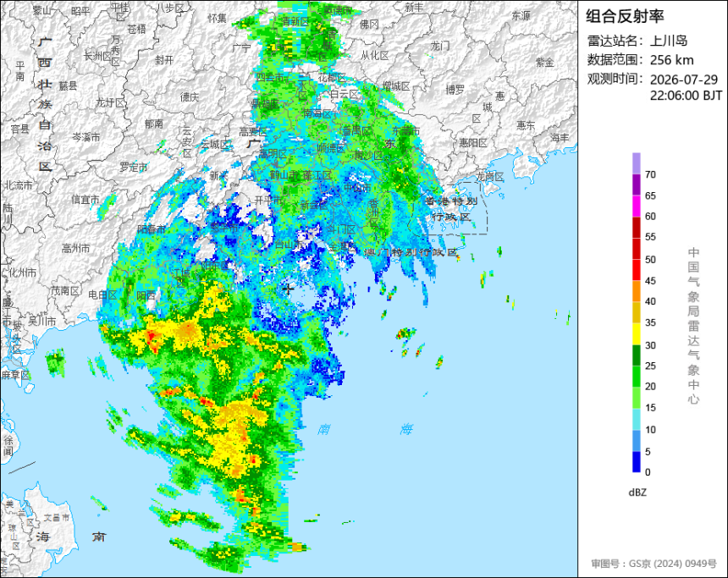Select the red 50 dBZ legend swatch
The image size is (728, 578).
click(x=636, y=249)
